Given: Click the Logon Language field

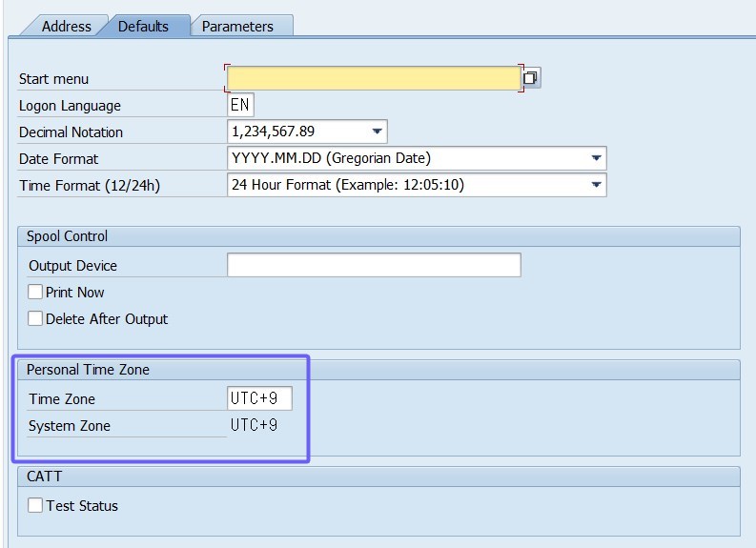Looking at the screenshot, I should [x=240, y=105].
